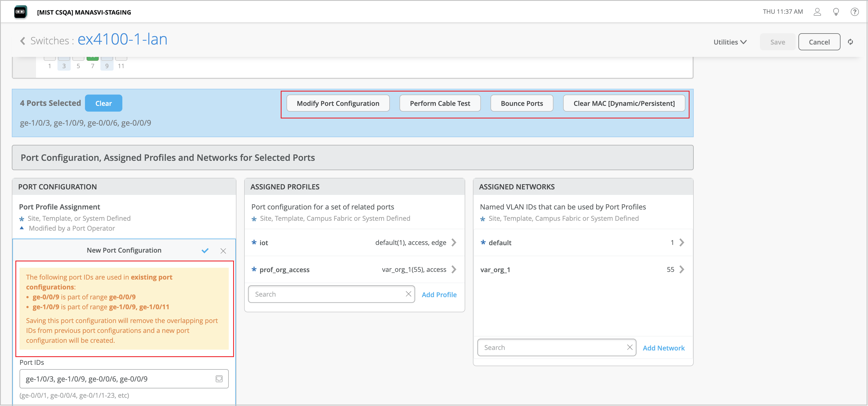Open the Utilities dropdown
868x406 pixels.
(729, 42)
